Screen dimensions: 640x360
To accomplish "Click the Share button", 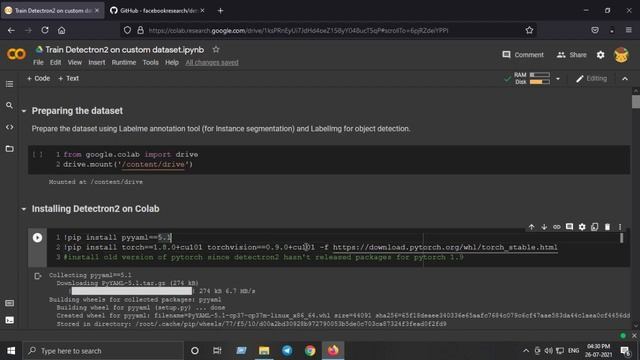I will 571,55.
